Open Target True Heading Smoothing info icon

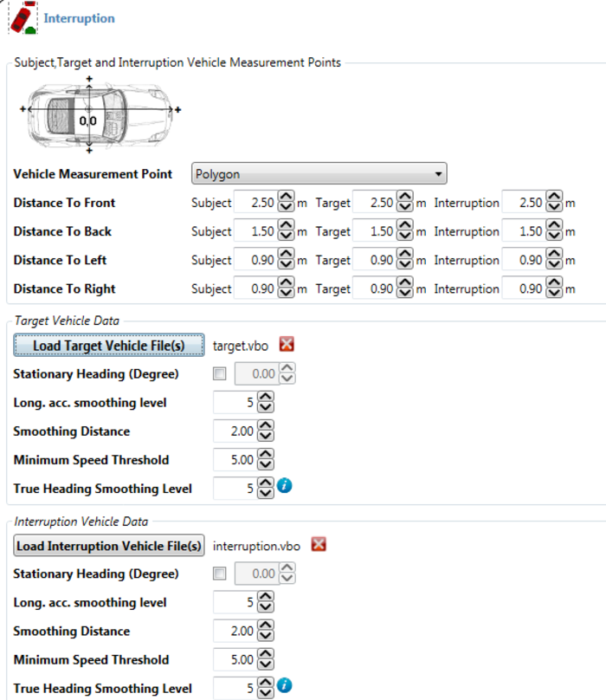[x=284, y=485]
